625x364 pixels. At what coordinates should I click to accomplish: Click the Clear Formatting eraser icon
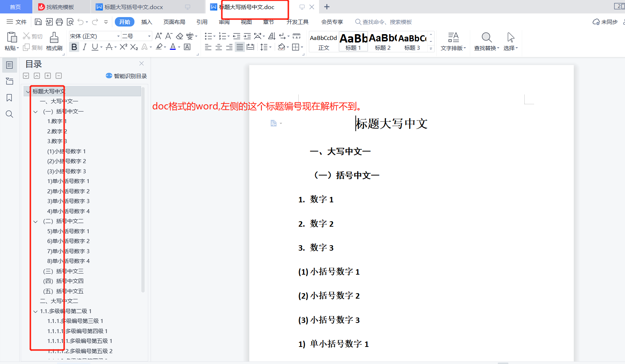(x=180, y=36)
